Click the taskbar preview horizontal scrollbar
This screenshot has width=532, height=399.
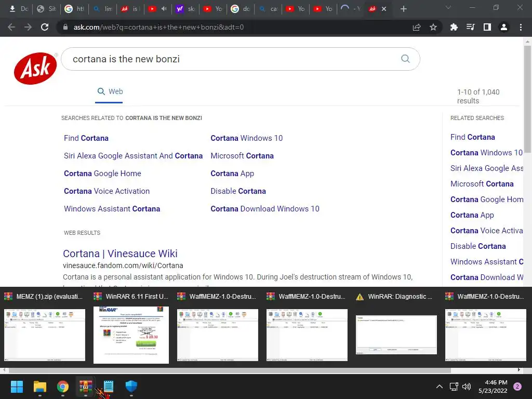pyautogui.click(x=230, y=370)
